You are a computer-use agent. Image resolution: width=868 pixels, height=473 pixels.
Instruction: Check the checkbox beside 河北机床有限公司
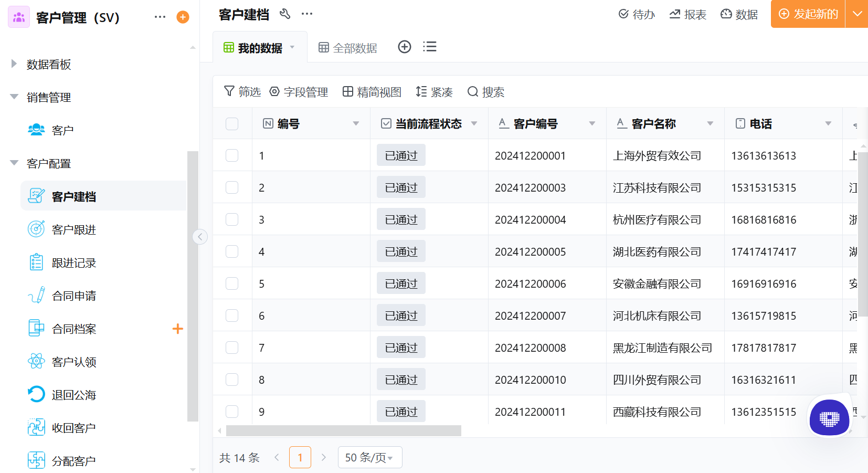(231, 315)
